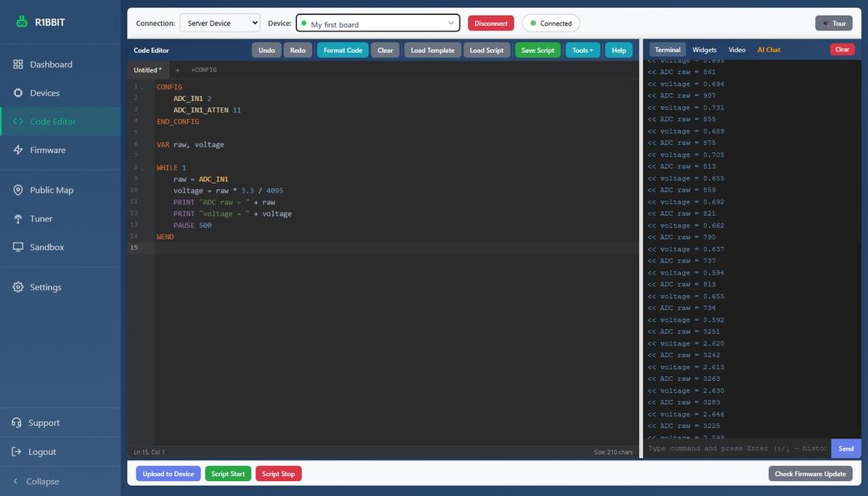Screen dimensions: 868x496
Task: Click the +CONFIG tab button
Action: click(x=204, y=69)
